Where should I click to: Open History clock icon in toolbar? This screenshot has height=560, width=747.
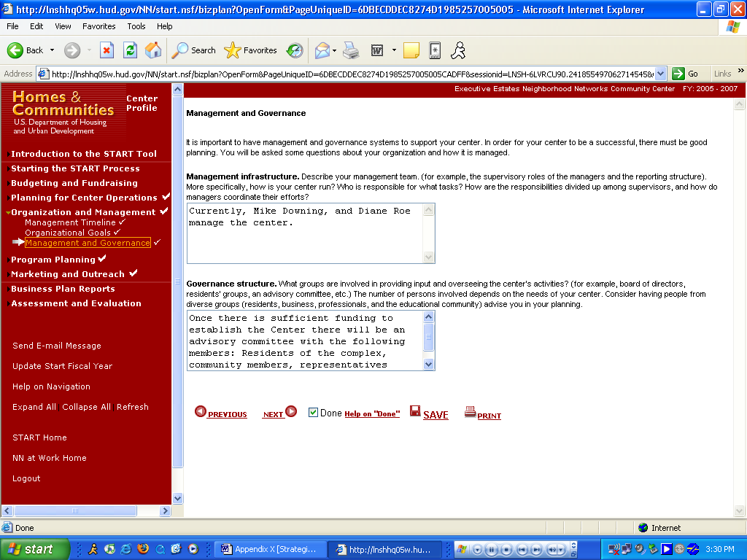pyautogui.click(x=295, y=50)
